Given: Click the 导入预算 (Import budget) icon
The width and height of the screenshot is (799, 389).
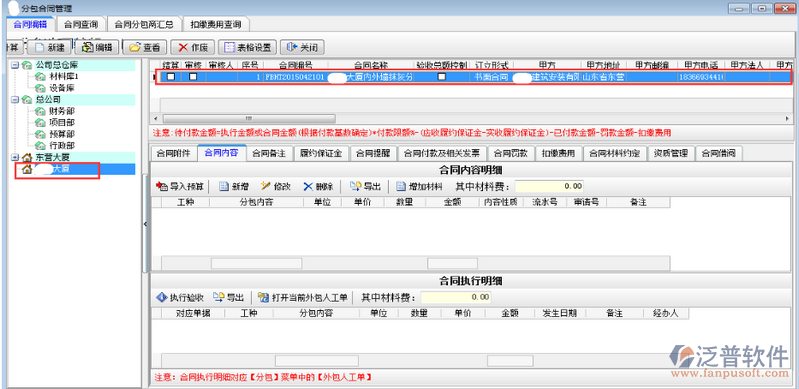Looking at the screenshot, I should click(162, 187).
